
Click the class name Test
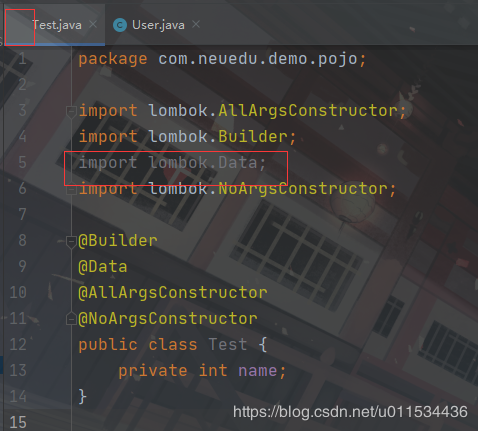228,344
